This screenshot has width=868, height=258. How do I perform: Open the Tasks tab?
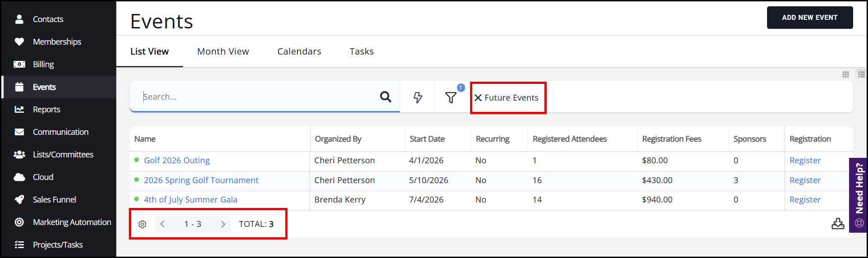[361, 51]
